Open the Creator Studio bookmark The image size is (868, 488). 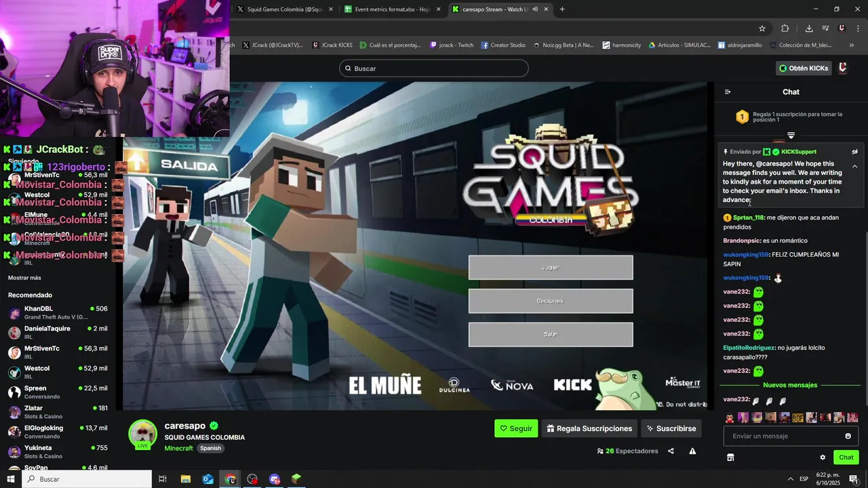pyautogui.click(x=503, y=45)
